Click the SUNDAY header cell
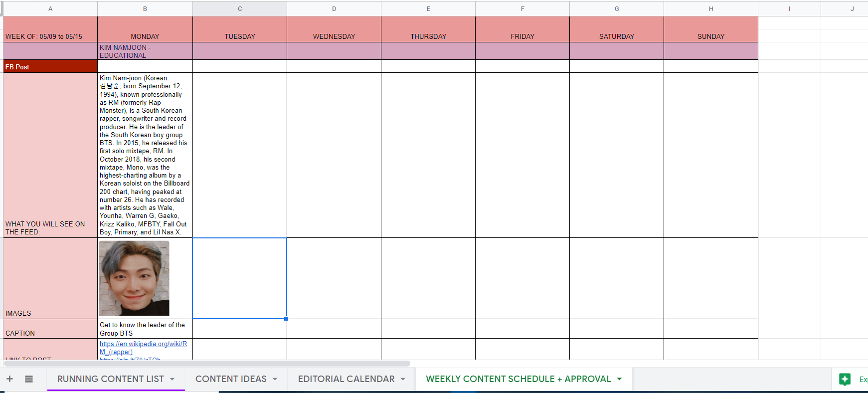 (x=711, y=29)
